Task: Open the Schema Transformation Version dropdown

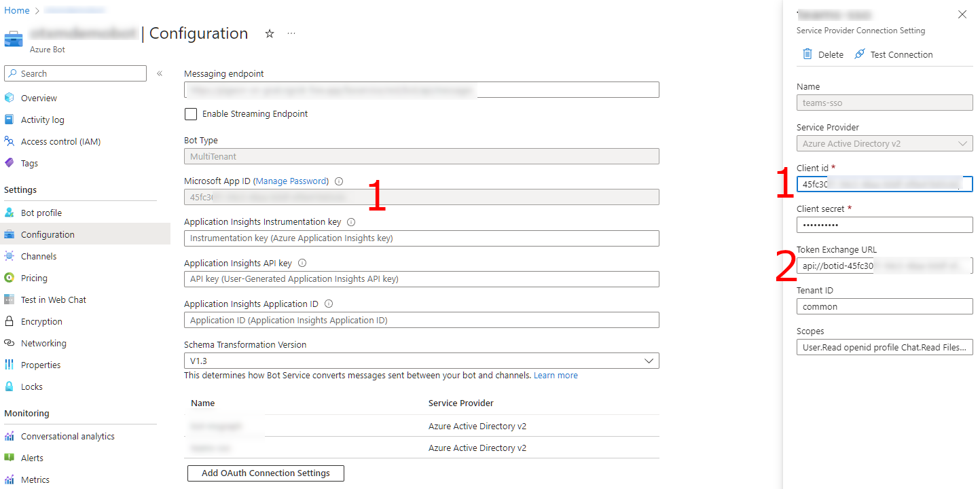Action: pos(649,361)
